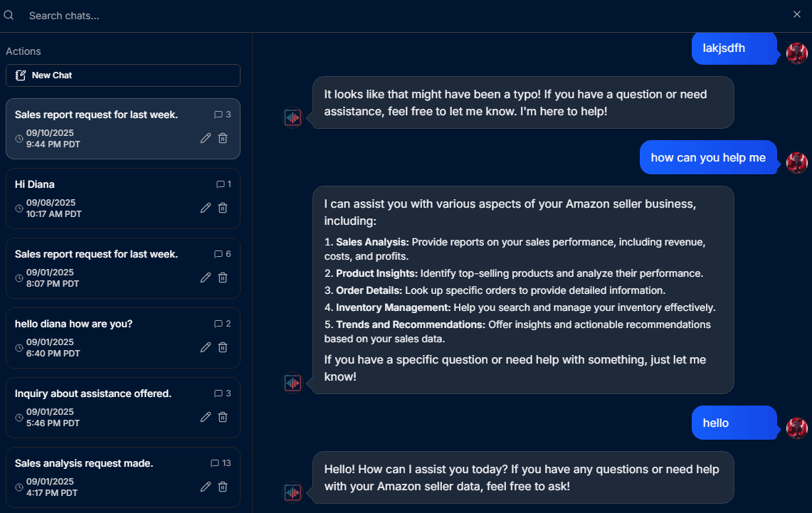
Task: Clear search with the X icon
Action: [x=797, y=14]
